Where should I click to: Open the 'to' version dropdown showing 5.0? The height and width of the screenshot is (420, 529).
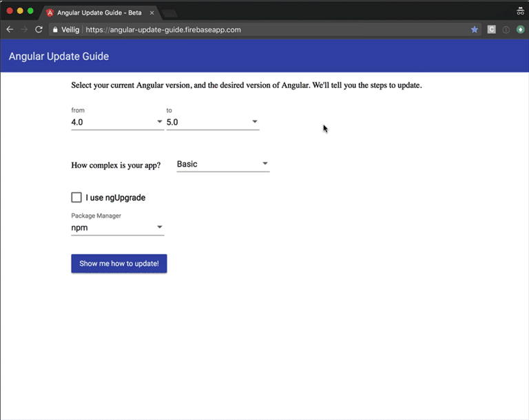[213, 122]
